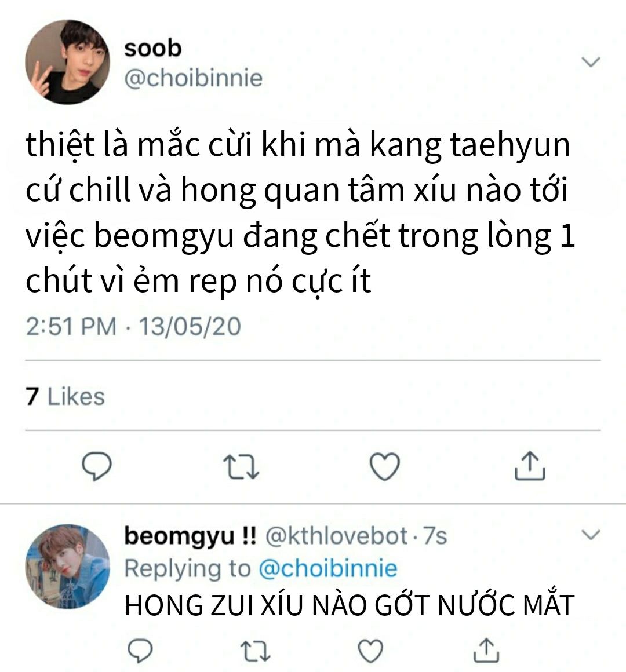Screen dimensions: 626x672
Task: Click the @choibinnie link after Replying to
Action: (x=328, y=569)
